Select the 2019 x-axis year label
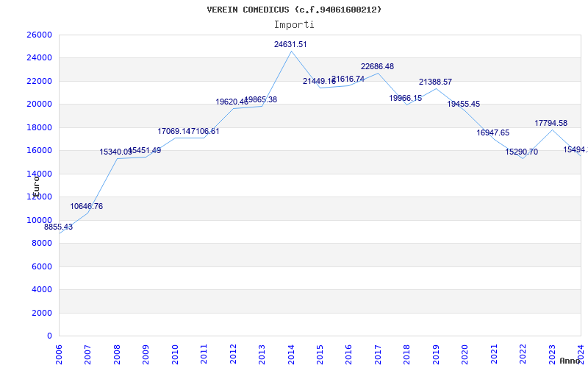Image resolution: width=588 pixels, height=368 pixels. pos(436,355)
